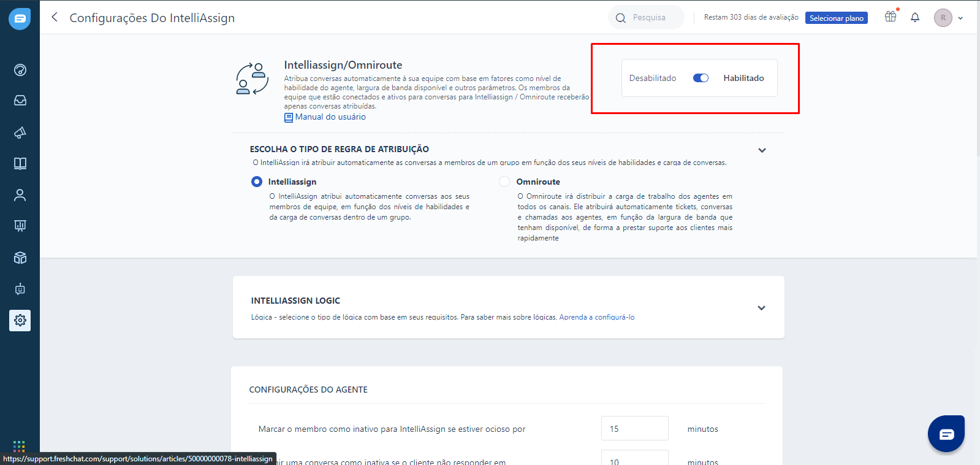Click the search magnifier icon
The image size is (980, 465).
(x=621, y=18)
